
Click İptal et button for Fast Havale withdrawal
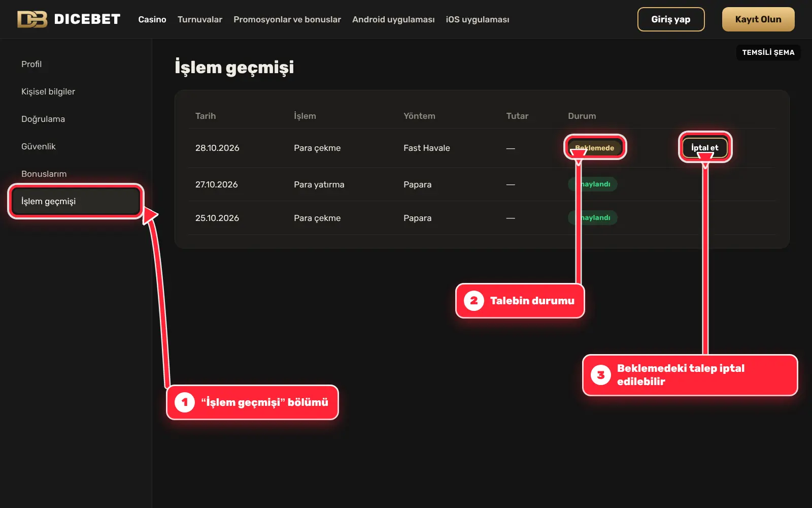point(705,148)
